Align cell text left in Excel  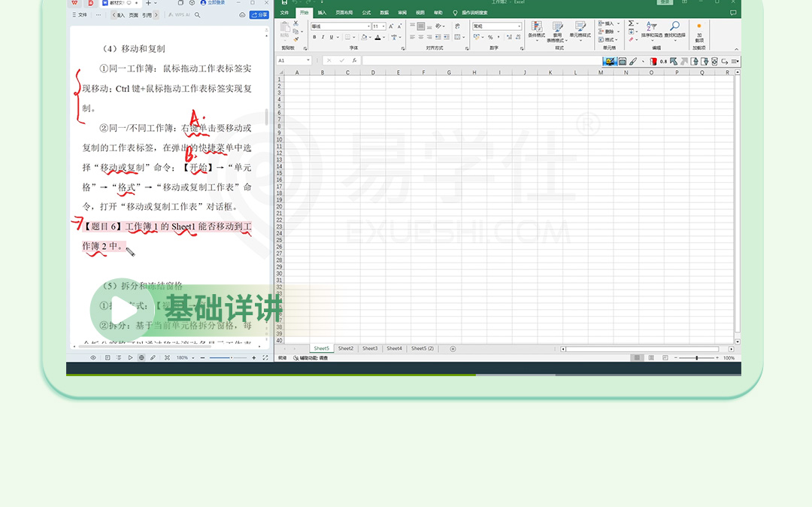(x=412, y=38)
